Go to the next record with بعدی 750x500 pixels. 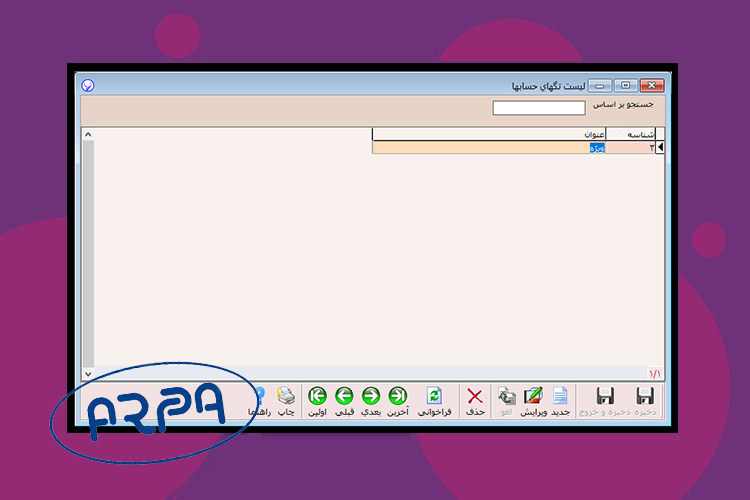[371, 401]
